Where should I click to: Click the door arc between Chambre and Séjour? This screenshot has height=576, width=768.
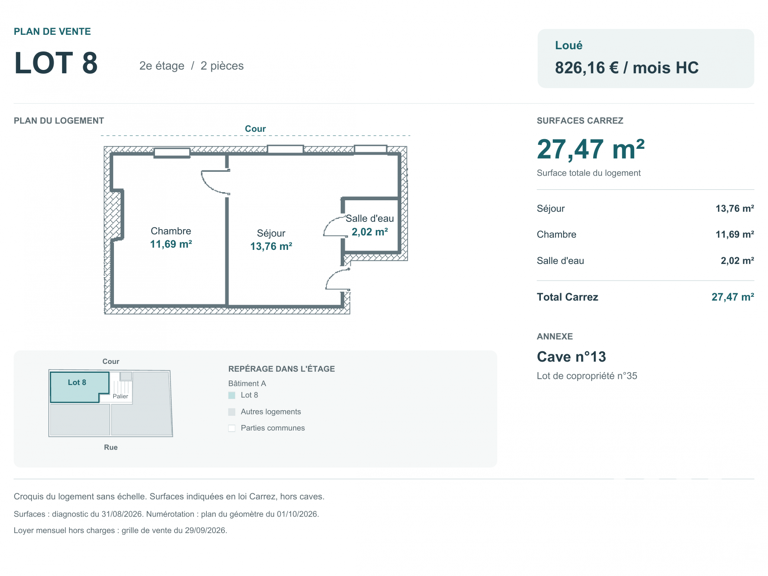coord(215,182)
